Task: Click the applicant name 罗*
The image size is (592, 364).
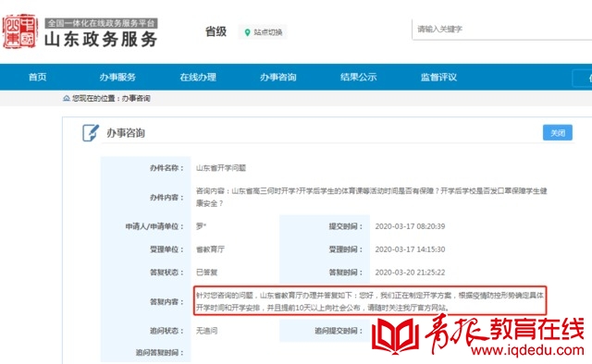Action: (x=201, y=226)
